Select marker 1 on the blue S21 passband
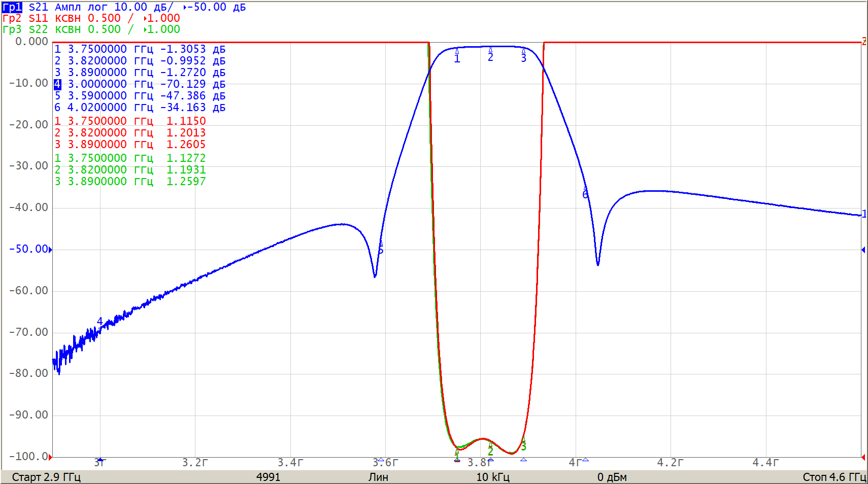This screenshot has height=484, width=868. [x=457, y=57]
